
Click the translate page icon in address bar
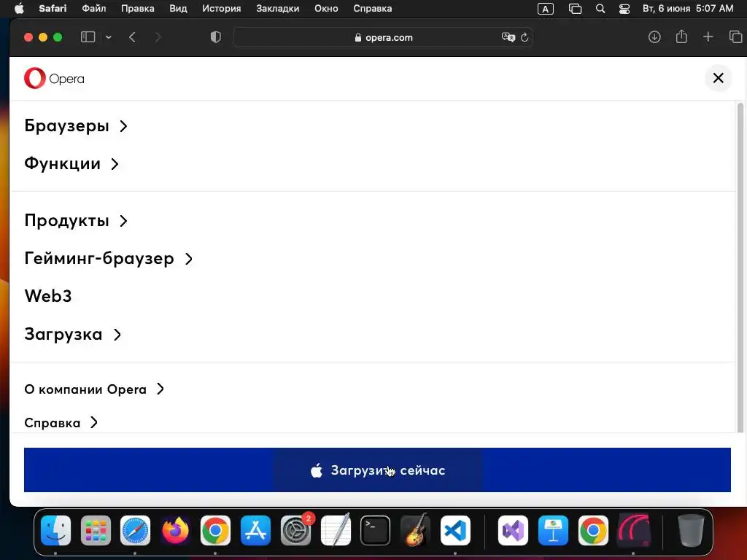[508, 37]
